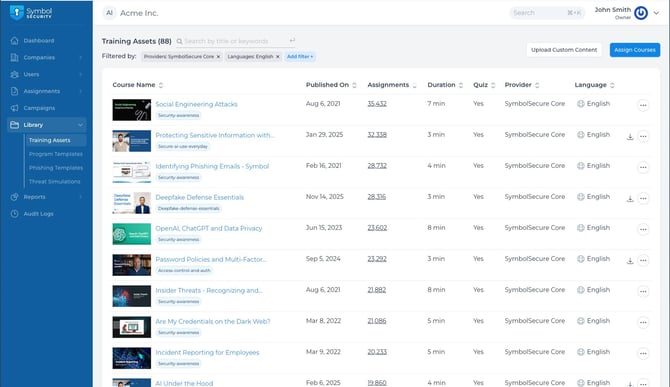The image size is (670, 387).
Task: Open more options for Identifying Phishing Emails
Action: [643, 167]
